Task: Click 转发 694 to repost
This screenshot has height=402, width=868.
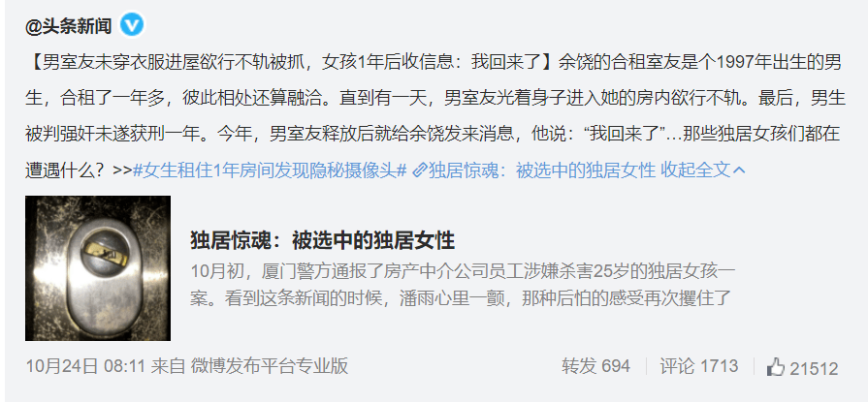Action: [595, 366]
